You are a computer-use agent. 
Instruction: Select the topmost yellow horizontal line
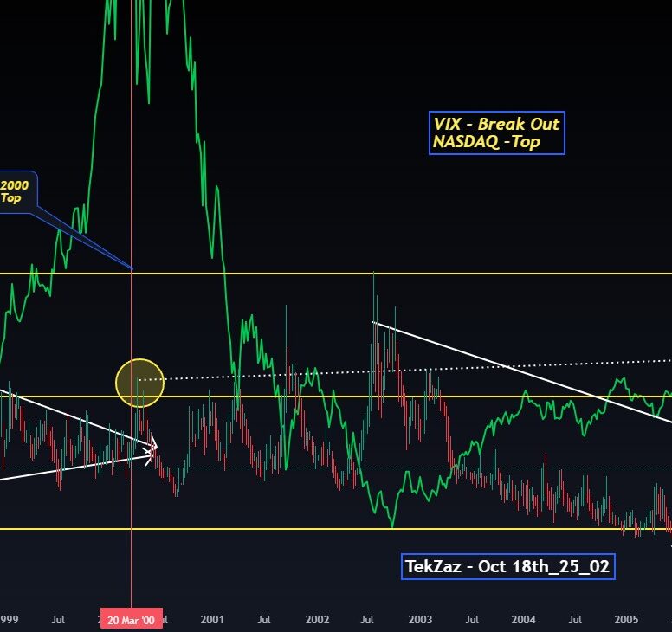tap(520, 274)
